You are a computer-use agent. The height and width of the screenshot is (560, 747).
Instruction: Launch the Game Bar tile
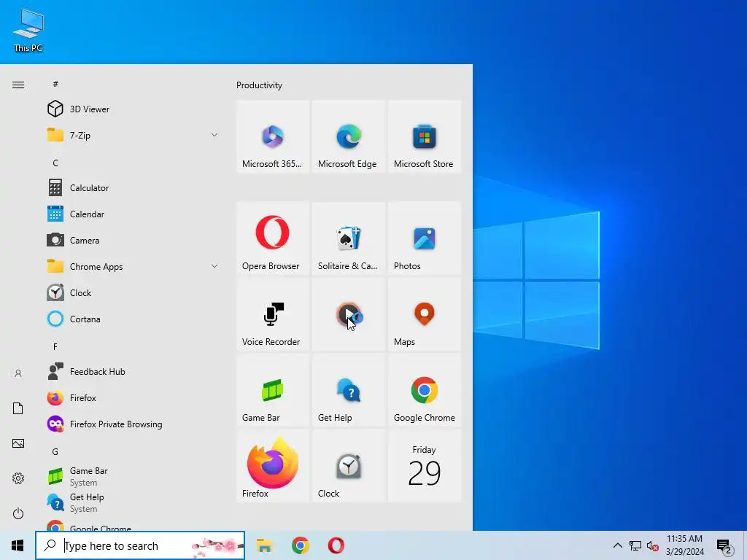(x=273, y=390)
